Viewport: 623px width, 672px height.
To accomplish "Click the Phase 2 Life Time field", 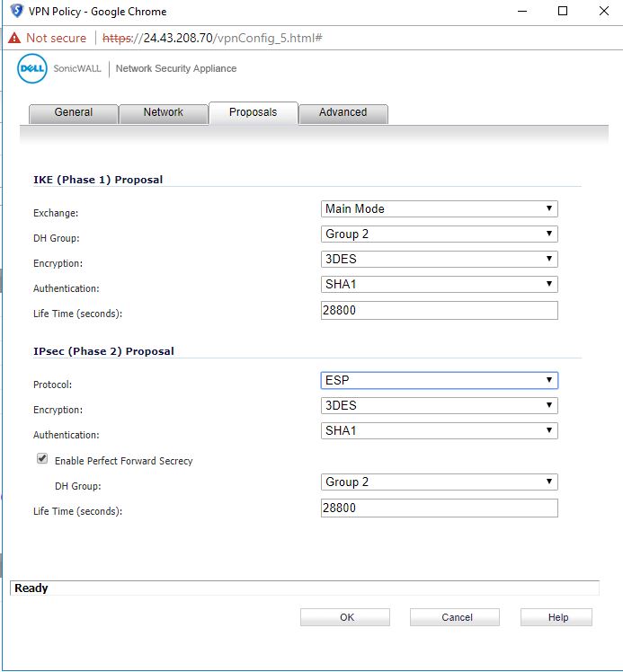I will point(439,508).
